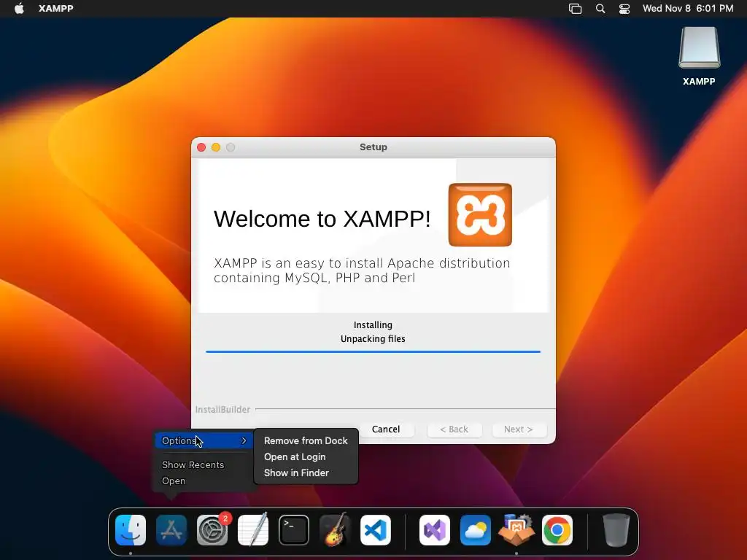Click the orange XAMPP logo in Setup window
The width and height of the screenshot is (747, 560).
[480, 215]
